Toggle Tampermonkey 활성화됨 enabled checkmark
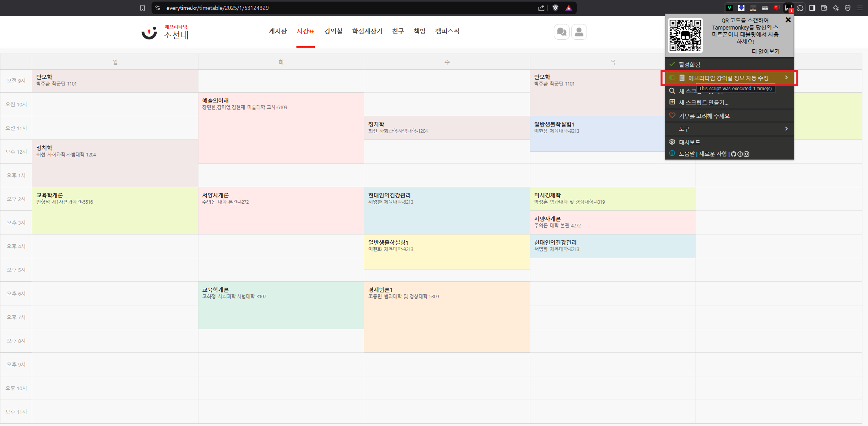Viewport: 868px width, 426px height. tap(672, 65)
